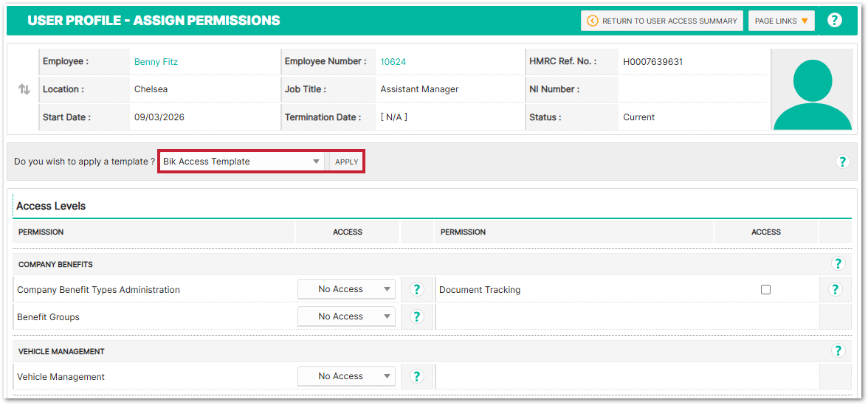Click Return to User Access Summary button
Image resolution: width=868 pixels, height=405 pixels.
tap(661, 21)
